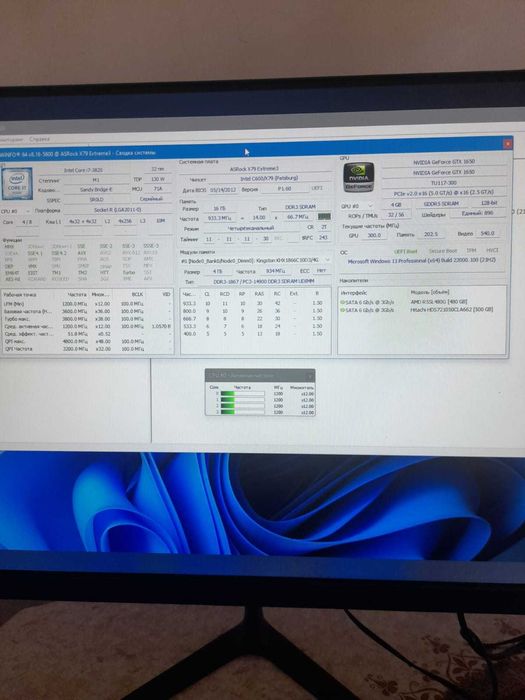The height and width of the screenshot is (700, 525).
Task: Click the tRFC 243 value field
Action: tap(323, 238)
